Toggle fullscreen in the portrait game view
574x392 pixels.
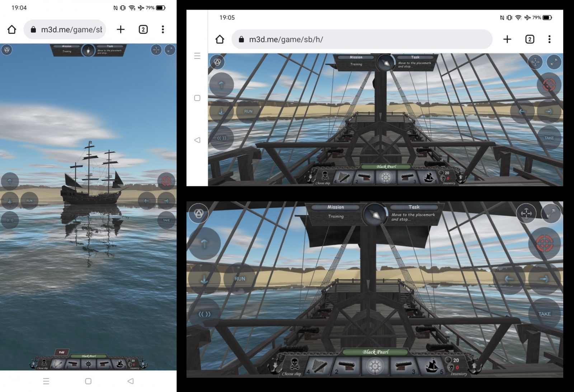pyautogui.click(x=170, y=50)
